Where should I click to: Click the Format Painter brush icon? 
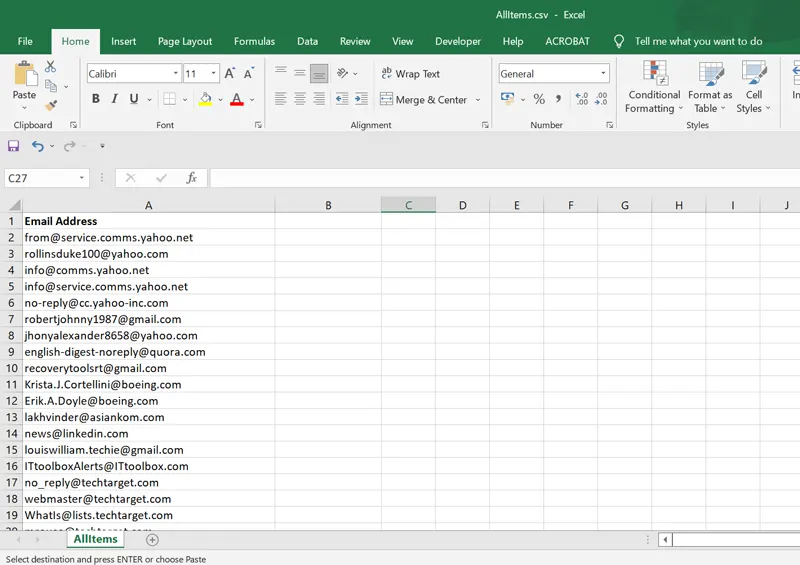51,104
